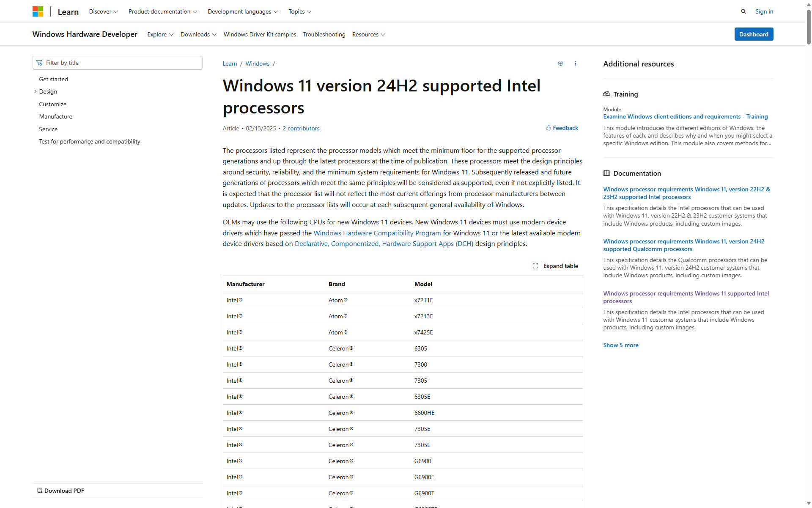The height and width of the screenshot is (508, 812).
Task: Open the Downloads dropdown
Action: pos(198,34)
